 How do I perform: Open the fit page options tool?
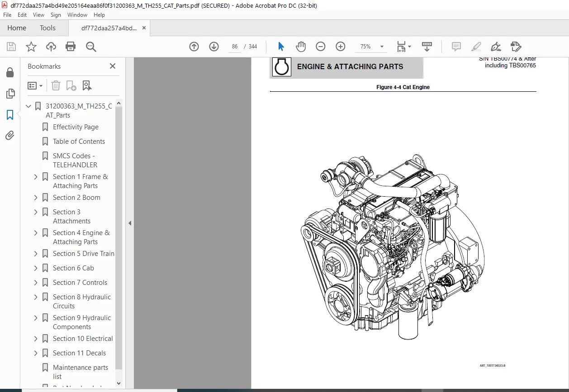point(403,47)
